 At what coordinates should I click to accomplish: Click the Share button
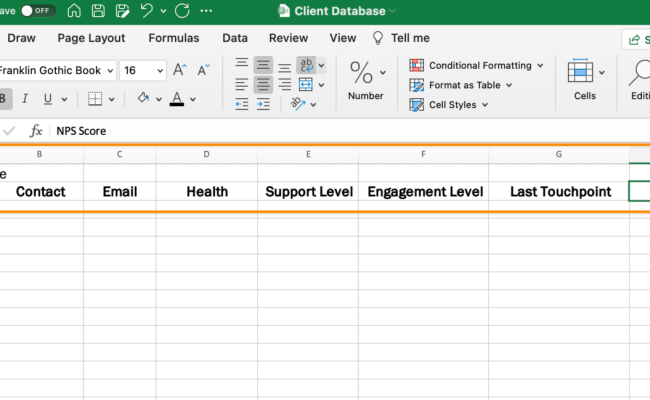636,40
